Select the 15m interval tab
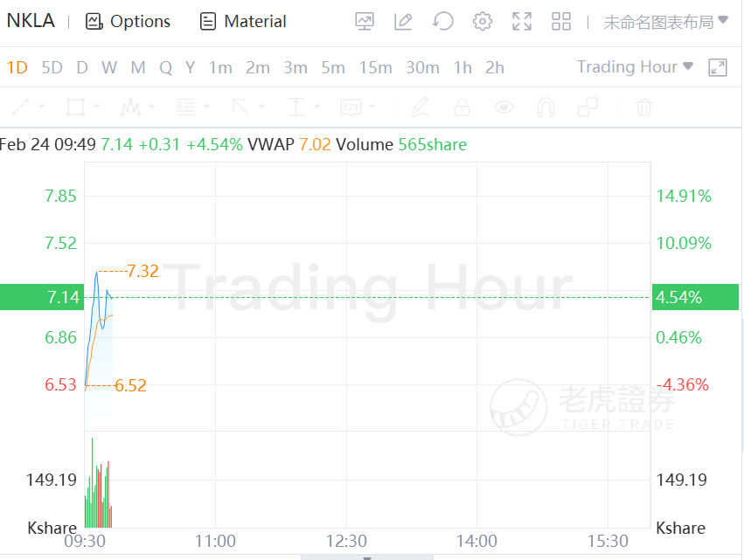This screenshot has width=744, height=560. pos(375,67)
